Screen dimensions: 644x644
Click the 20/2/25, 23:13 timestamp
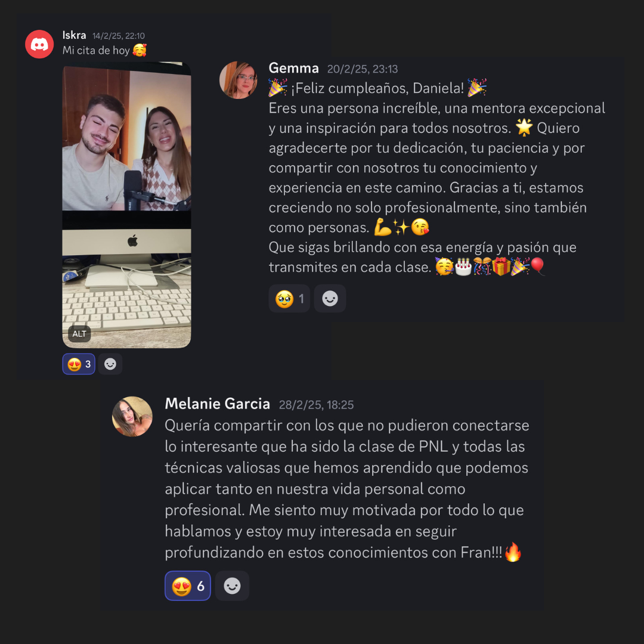pos(363,69)
